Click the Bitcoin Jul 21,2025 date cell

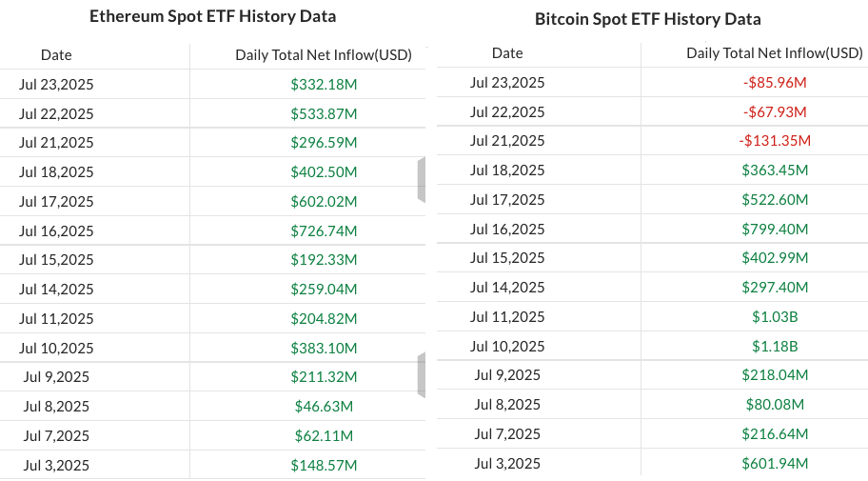coord(507,141)
